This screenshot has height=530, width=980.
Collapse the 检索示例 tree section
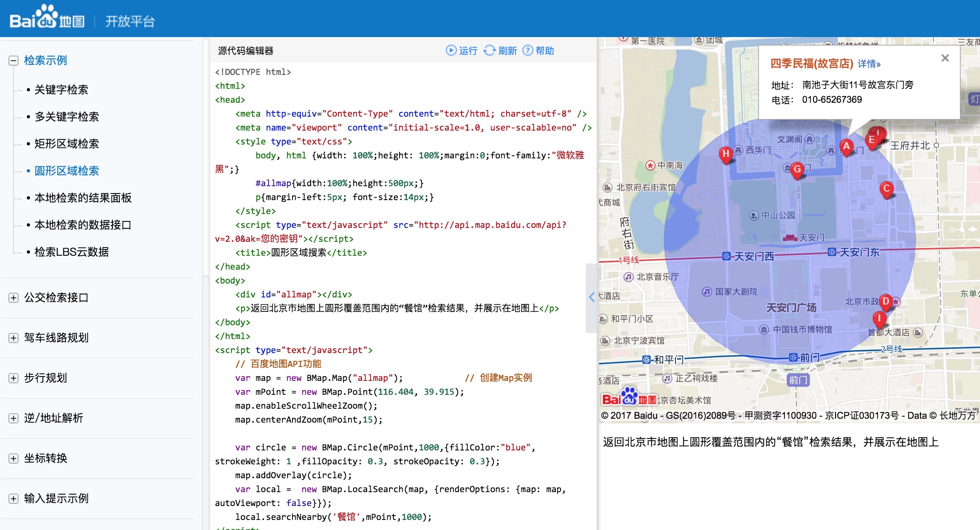[x=14, y=61]
